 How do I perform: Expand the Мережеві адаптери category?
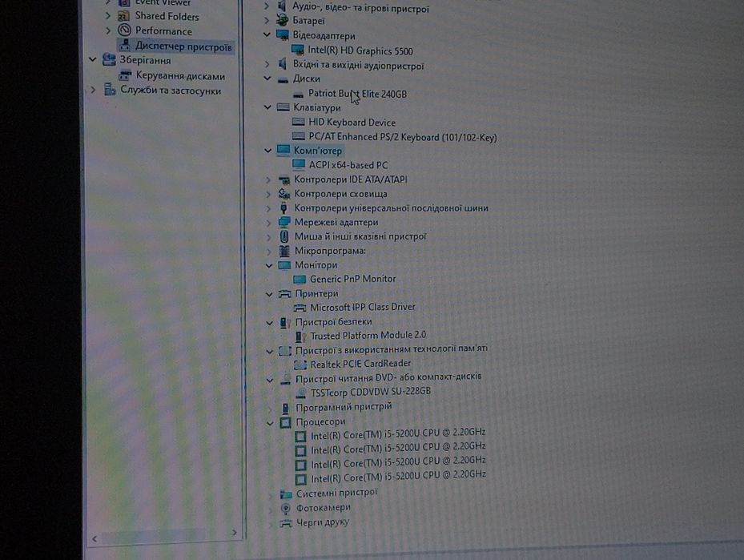[x=269, y=222]
